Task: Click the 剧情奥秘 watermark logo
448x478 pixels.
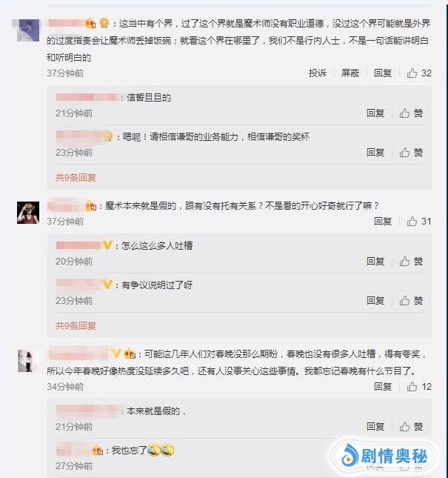Action: (x=384, y=457)
